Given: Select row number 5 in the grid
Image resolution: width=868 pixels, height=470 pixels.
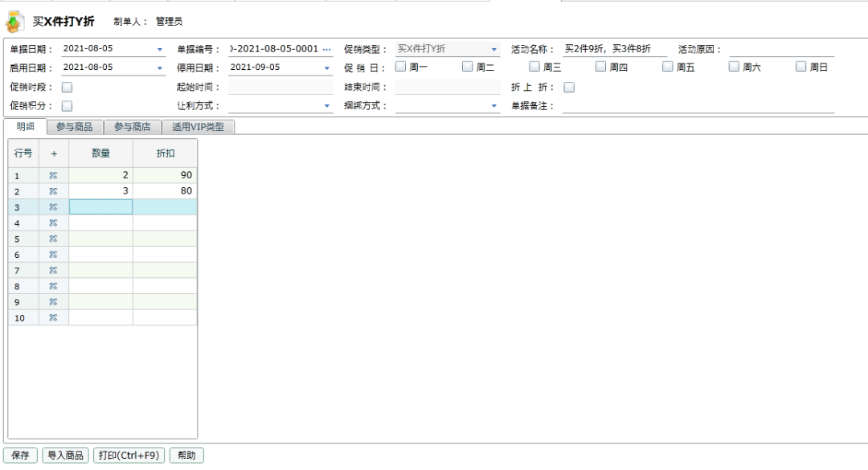Looking at the screenshot, I should pos(23,239).
